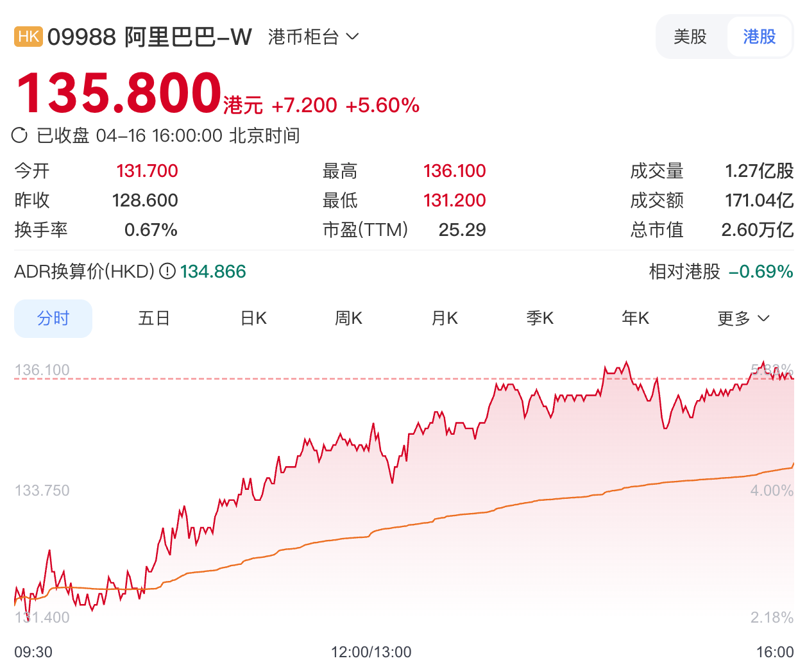Open the 港币柜台 dropdown
Viewport: 807px width, 672px height.
coord(314,37)
